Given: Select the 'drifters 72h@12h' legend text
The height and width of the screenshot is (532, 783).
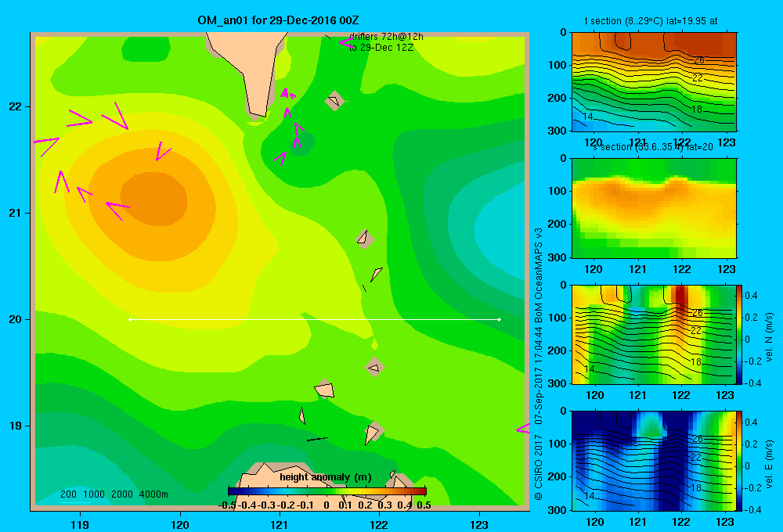Looking at the screenshot, I should 386,37.
